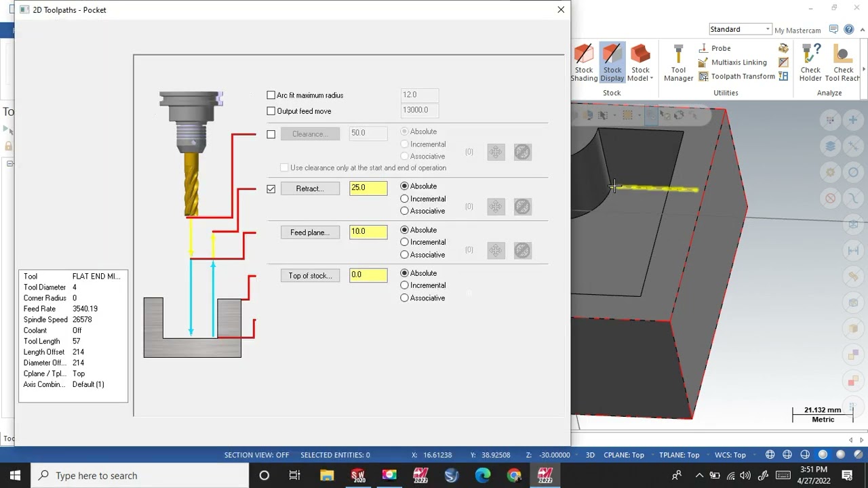Select Incremental for Feed plane
Screen dimensions: 868x488
point(405,242)
